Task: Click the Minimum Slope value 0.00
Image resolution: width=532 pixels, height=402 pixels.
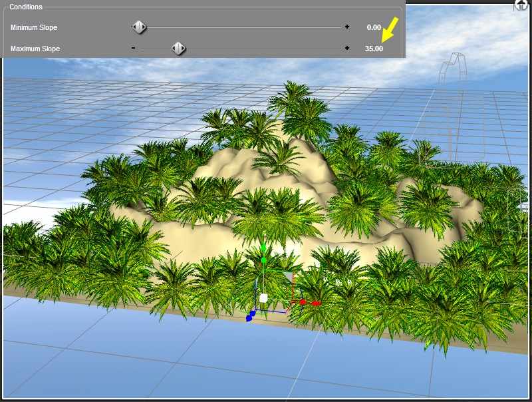Action: point(374,27)
